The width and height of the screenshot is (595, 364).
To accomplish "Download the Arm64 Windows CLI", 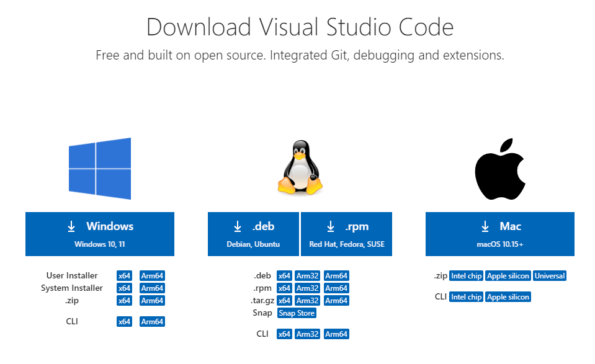I will tap(152, 321).
